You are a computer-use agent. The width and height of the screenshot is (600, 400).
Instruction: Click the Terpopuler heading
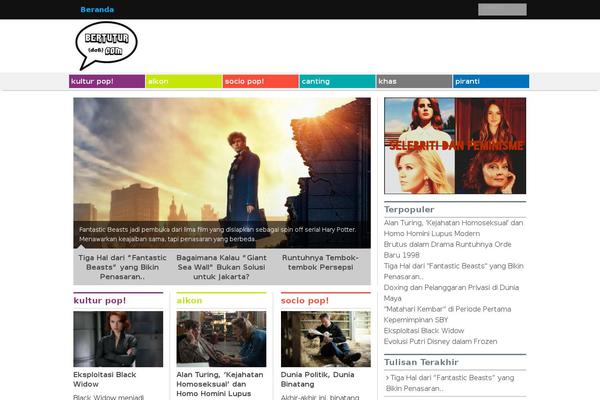pos(409,209)
